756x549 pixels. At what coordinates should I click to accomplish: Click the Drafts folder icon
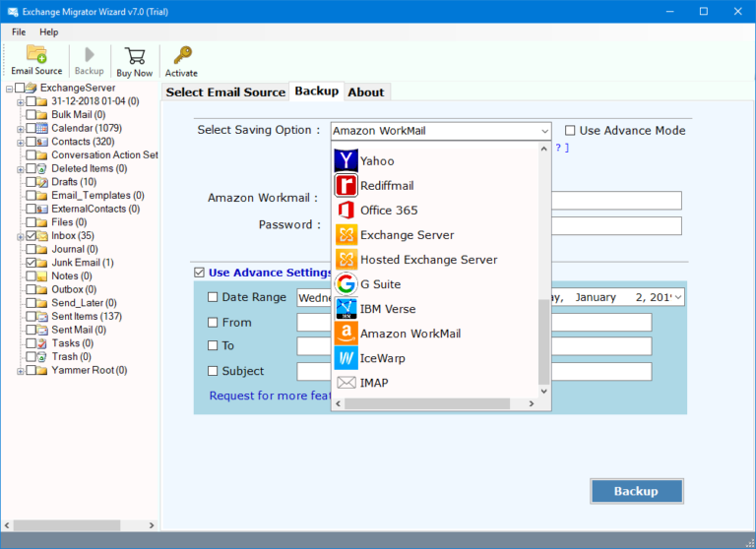point(42,182)
